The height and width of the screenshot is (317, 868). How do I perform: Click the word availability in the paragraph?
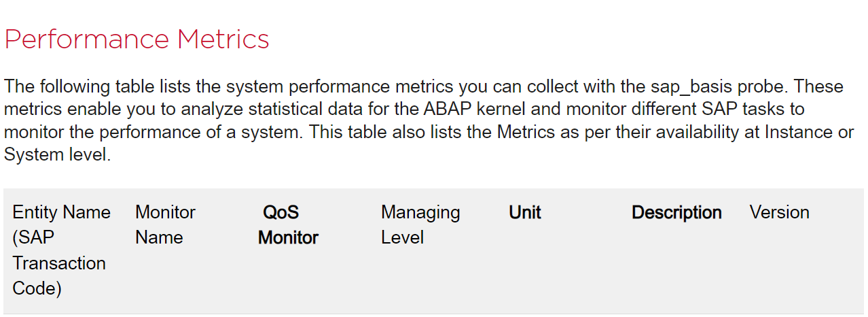(681, 132)
